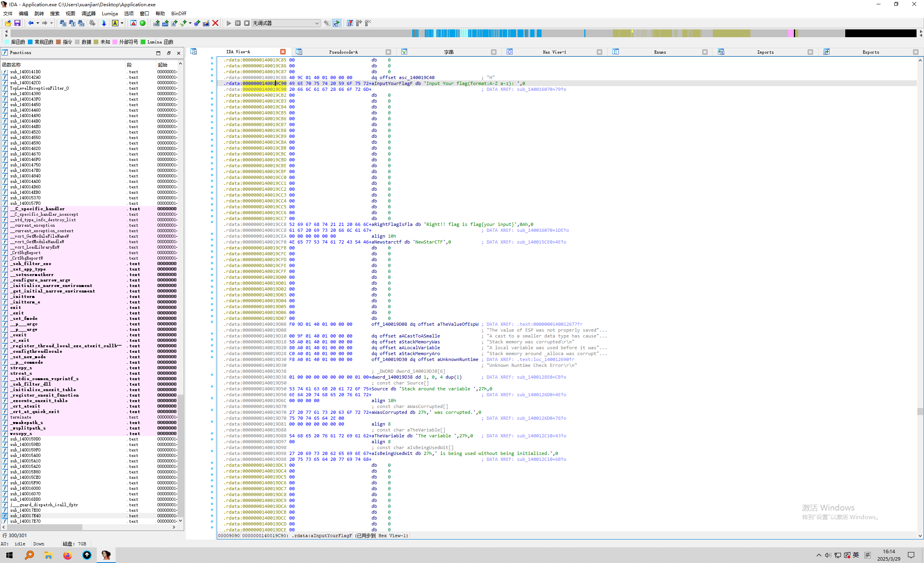
Task: Click the blue down-arrow jump icon
Action: pos(104,23)
